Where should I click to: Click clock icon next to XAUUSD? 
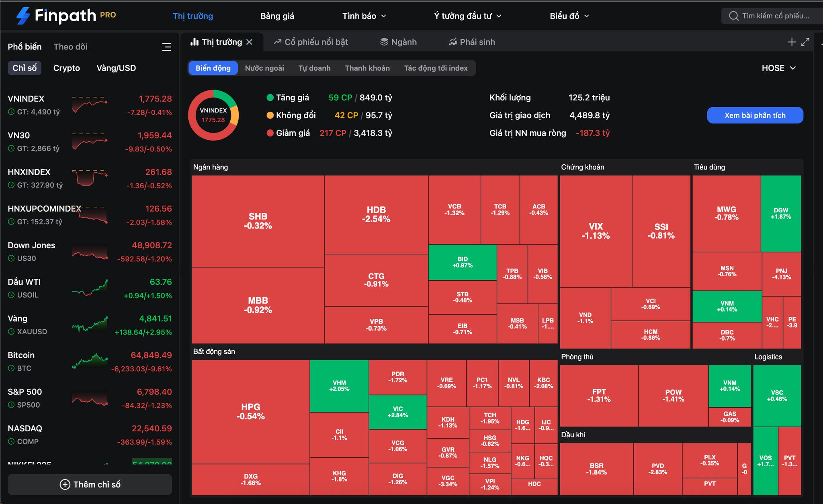tap(11, 332)
